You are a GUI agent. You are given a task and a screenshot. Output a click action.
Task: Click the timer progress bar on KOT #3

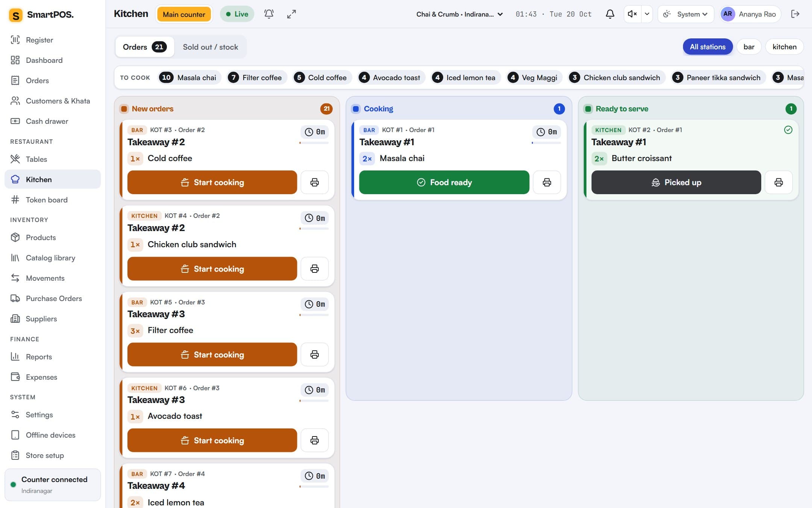point(314,143)
